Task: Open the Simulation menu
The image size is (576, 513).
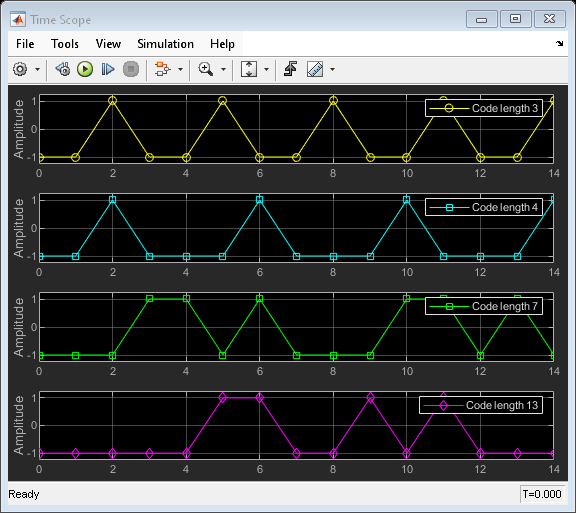Action: coord(165,44)
